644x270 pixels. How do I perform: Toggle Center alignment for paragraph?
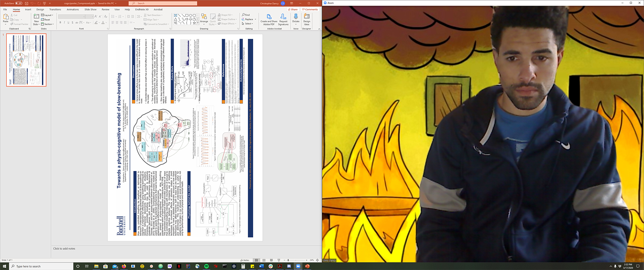pos(117,22)
